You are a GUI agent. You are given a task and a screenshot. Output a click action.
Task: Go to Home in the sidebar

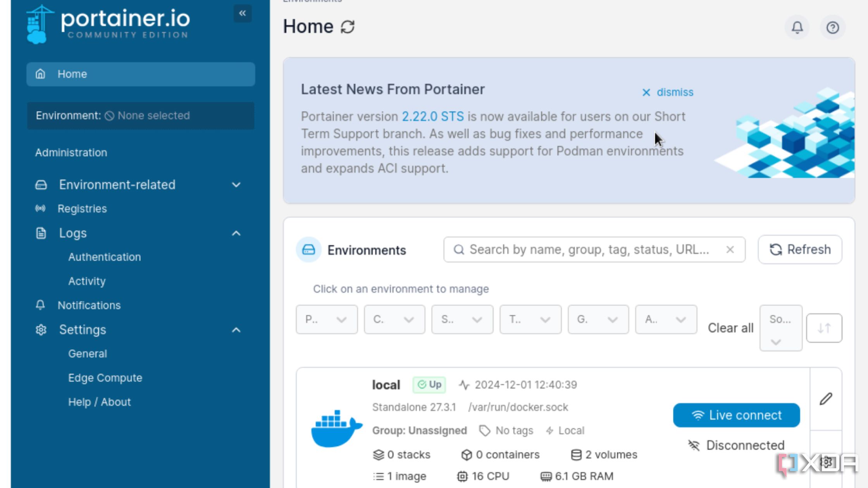coord(141,74)
